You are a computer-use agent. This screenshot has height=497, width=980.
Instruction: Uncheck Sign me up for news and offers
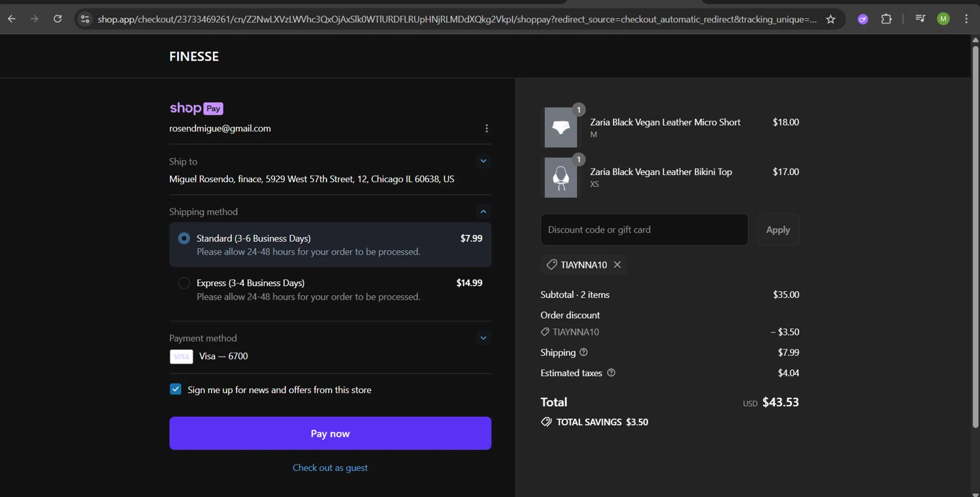pyautogui.click(x=176, y=389)
